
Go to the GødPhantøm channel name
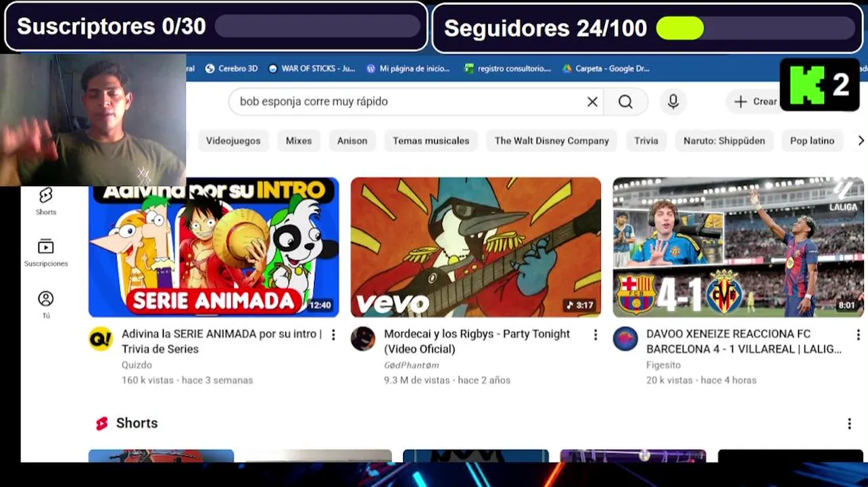click(411, 365)
